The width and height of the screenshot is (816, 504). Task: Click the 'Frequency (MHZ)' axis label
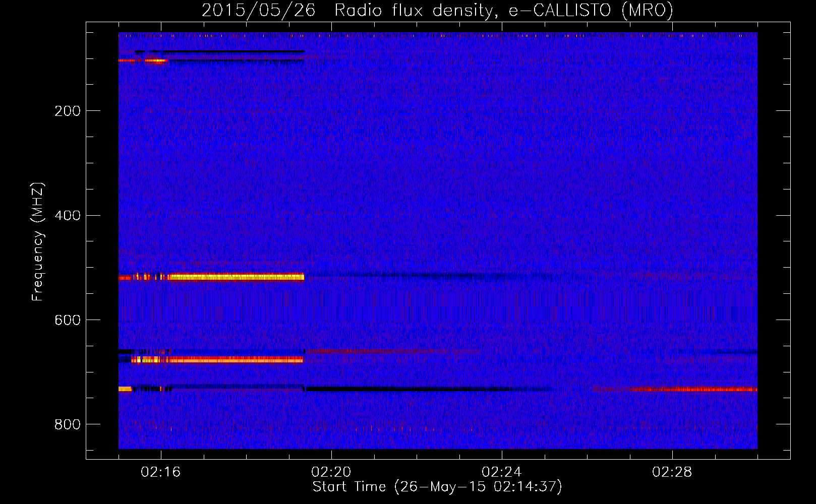(x=38, y=242)
